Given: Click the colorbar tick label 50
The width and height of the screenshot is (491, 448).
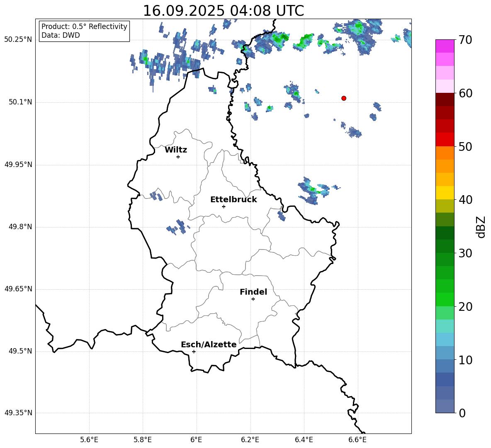Looking at the screenshot, I should pyautogui.click(x=465, y=146).
